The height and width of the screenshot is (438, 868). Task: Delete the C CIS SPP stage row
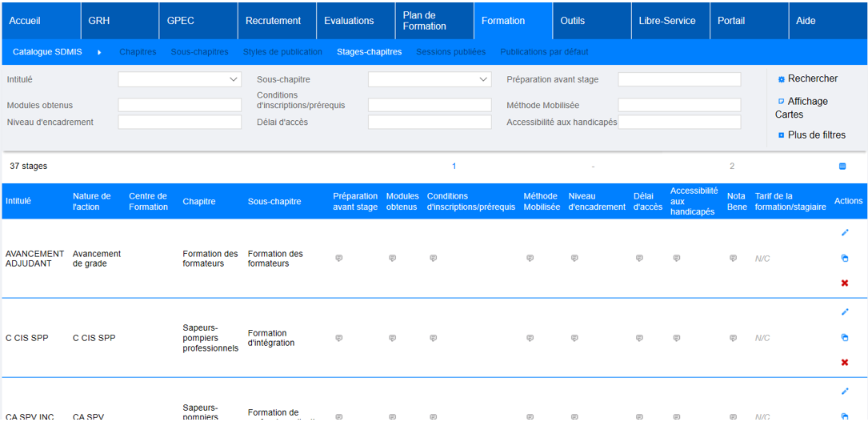point(845,362)
